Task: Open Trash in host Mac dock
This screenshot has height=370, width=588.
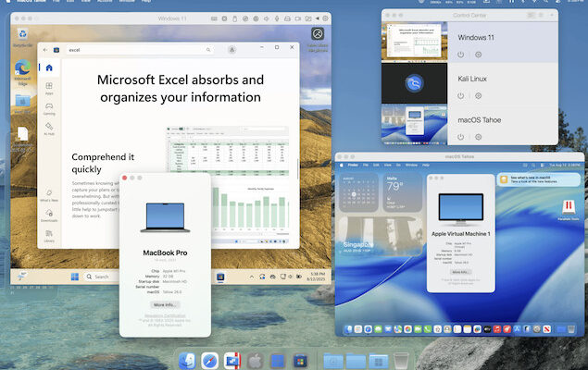Action: (x=401, y=361)
